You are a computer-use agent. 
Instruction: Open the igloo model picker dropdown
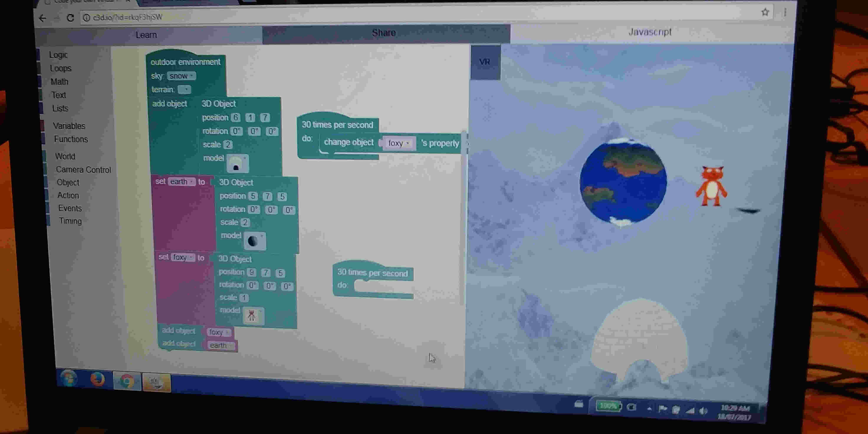238,163
